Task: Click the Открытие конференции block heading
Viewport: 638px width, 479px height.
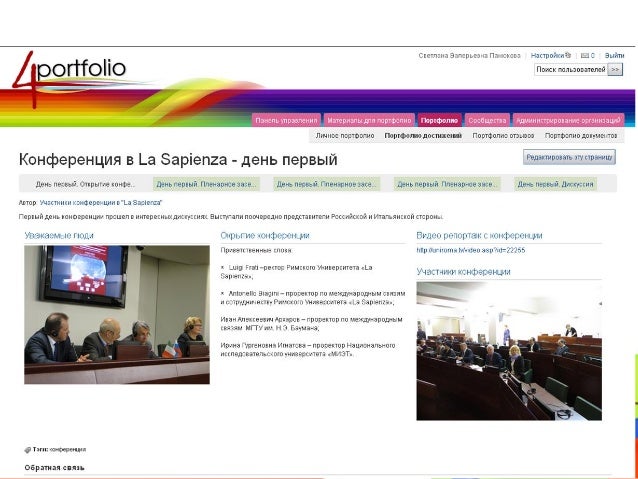Action: [265, 236]
